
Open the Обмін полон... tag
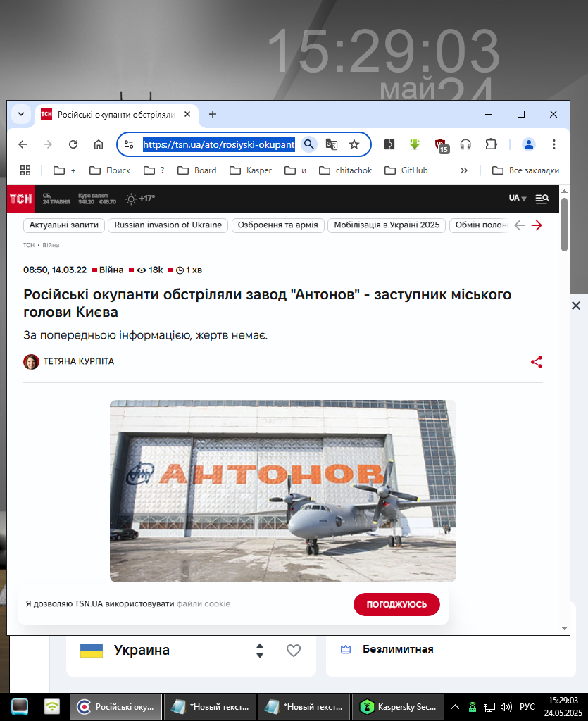[480, 225]
